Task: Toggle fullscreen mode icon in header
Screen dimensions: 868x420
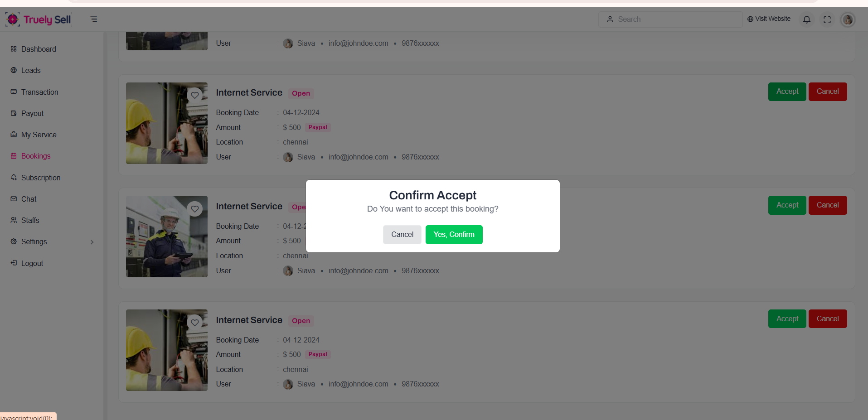Action: click(827, 19)
